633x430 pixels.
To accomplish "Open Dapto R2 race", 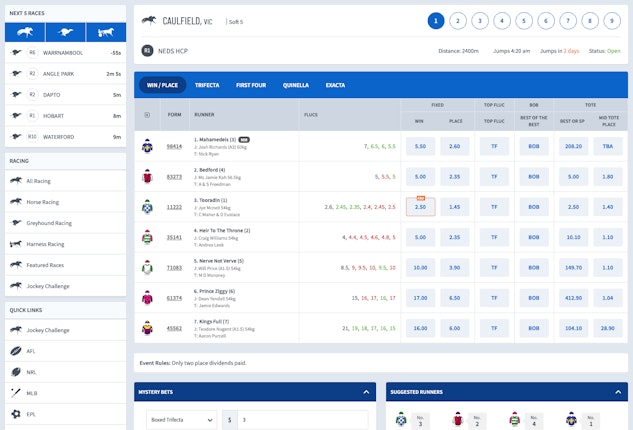I will (65, 94).
